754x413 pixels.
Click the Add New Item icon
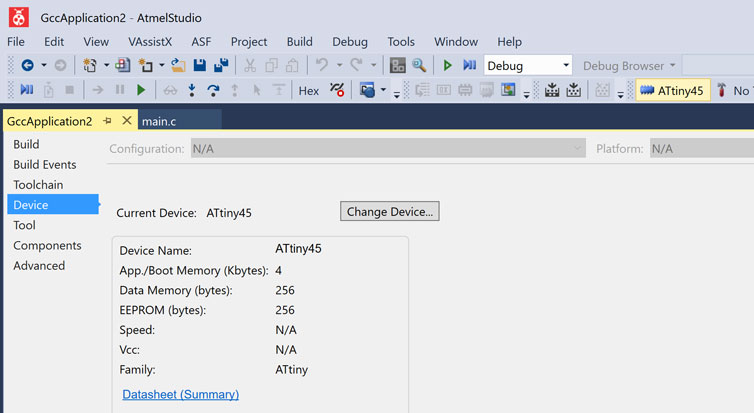pos(146,65)
